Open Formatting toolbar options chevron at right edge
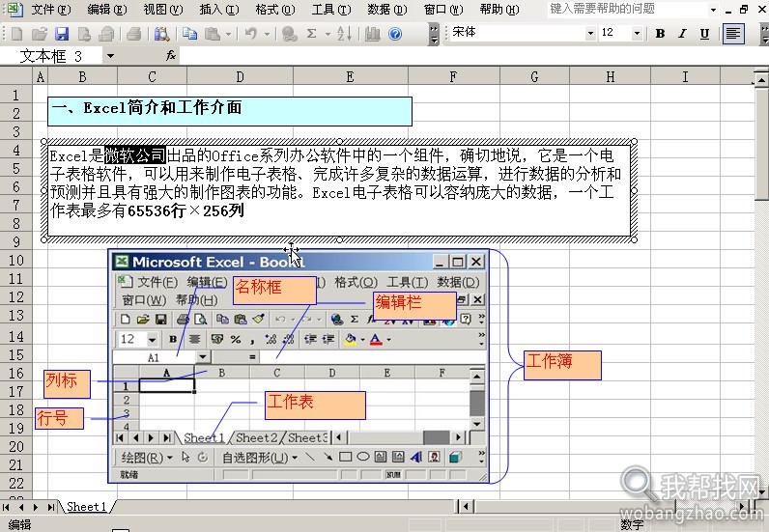The height and width of the screenshot is (532, 769). click(x=764, y=35)
